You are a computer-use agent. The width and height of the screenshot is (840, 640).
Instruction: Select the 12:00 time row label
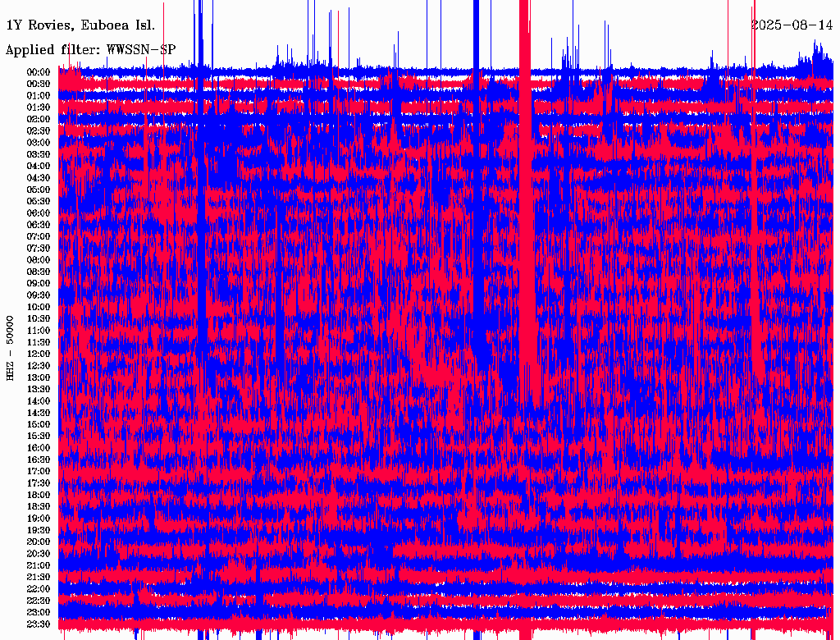(x=39, y=354)
